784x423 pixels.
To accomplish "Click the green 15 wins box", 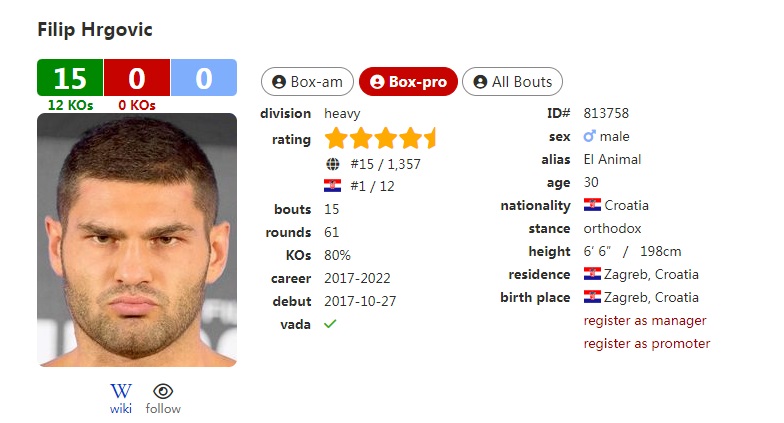I will pos(70,78).
